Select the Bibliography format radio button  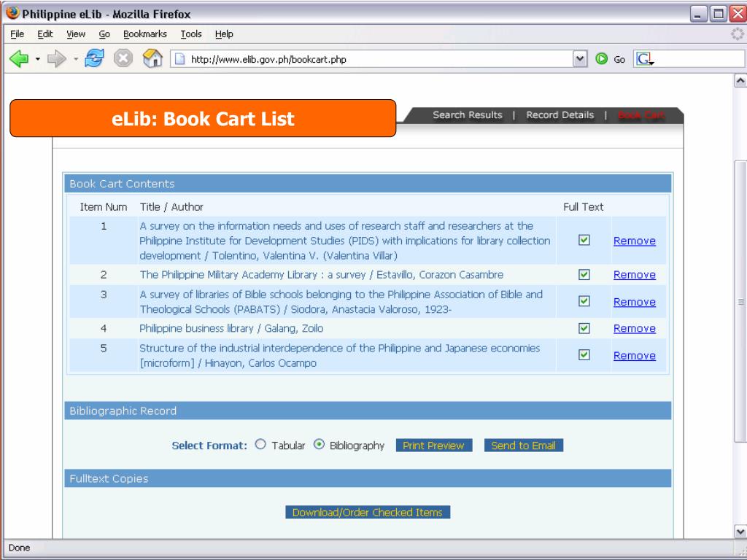(319, 444)
